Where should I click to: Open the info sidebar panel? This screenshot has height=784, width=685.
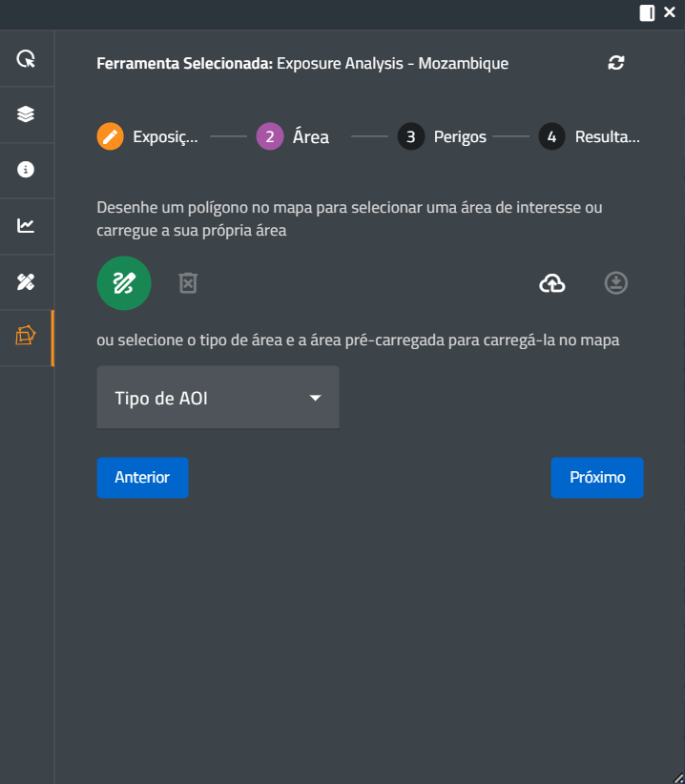[26, 170]
